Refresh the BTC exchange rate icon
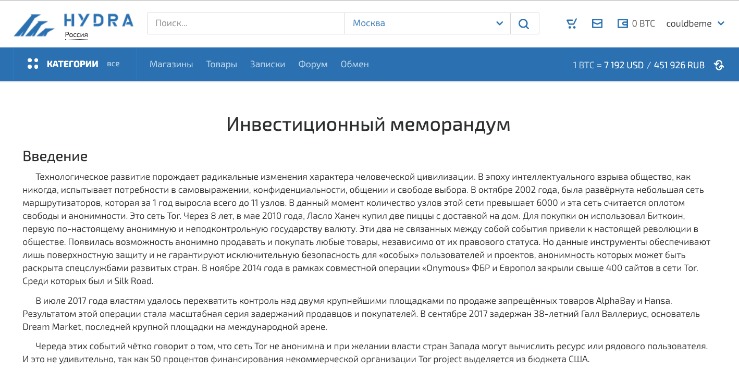739x370 pixels. click(719, 65)
